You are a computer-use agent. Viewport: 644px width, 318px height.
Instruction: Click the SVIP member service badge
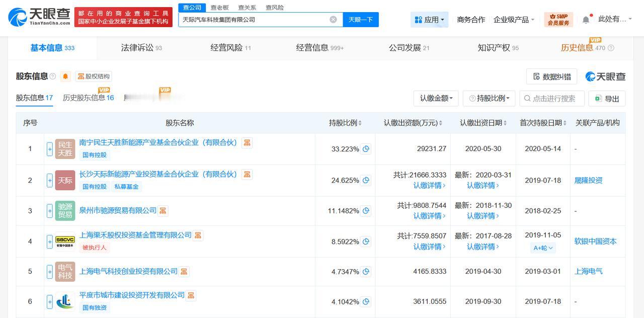(558, 20)
